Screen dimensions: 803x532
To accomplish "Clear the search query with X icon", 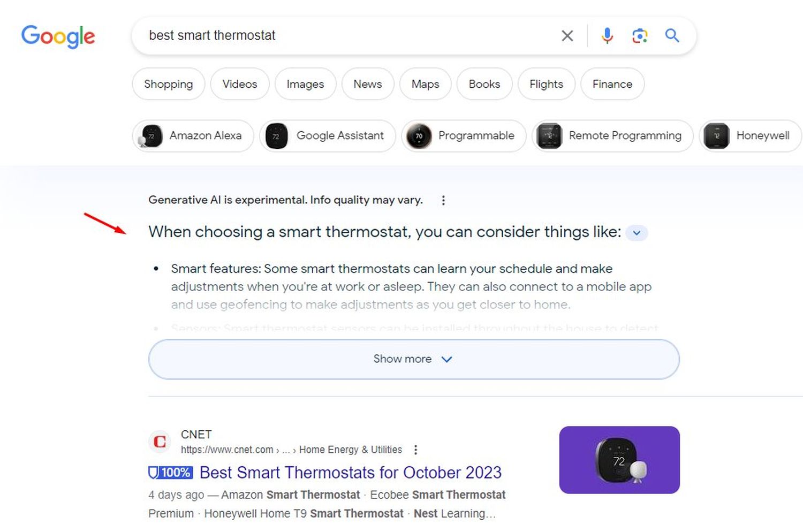I will coord(567,36).
